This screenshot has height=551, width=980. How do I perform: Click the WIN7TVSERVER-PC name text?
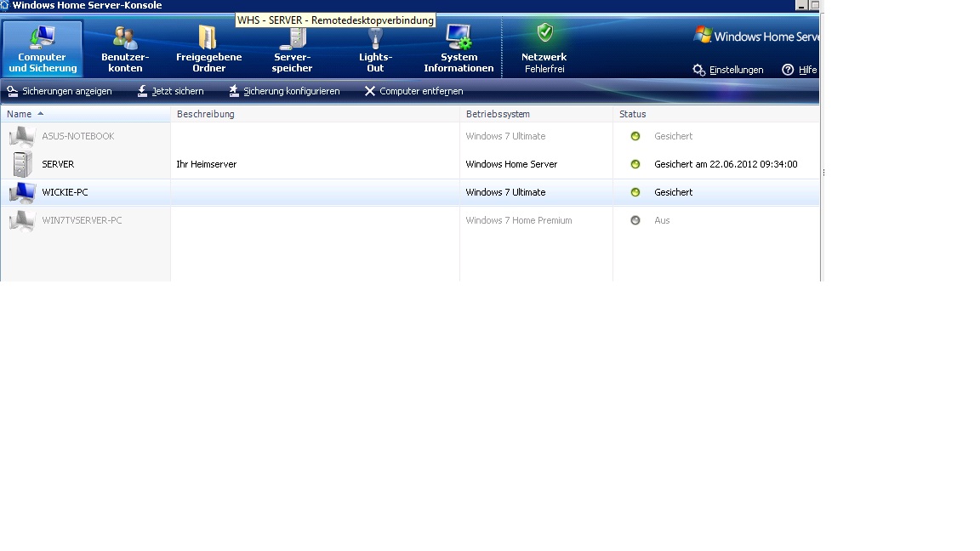tap(82, 220)
